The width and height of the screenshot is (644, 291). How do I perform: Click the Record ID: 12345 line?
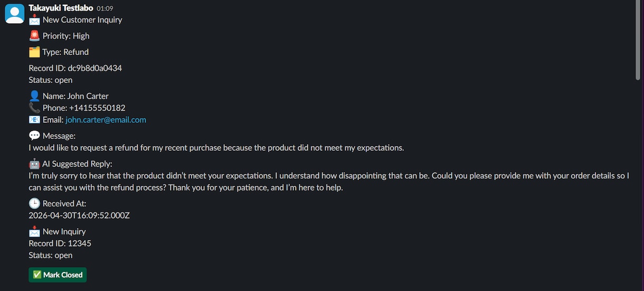[x=60, y=243]
